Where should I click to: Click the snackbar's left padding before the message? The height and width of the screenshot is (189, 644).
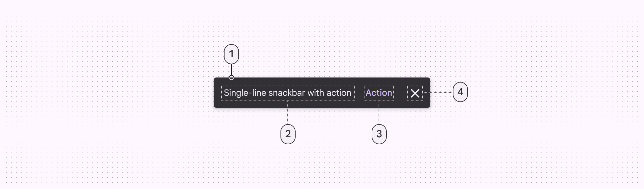217,93
